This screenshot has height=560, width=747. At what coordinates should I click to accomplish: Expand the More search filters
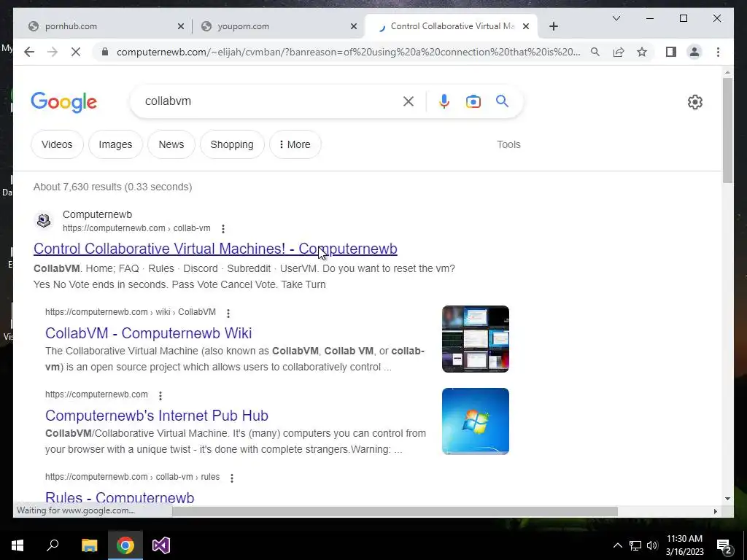click(x=295, y=144)
